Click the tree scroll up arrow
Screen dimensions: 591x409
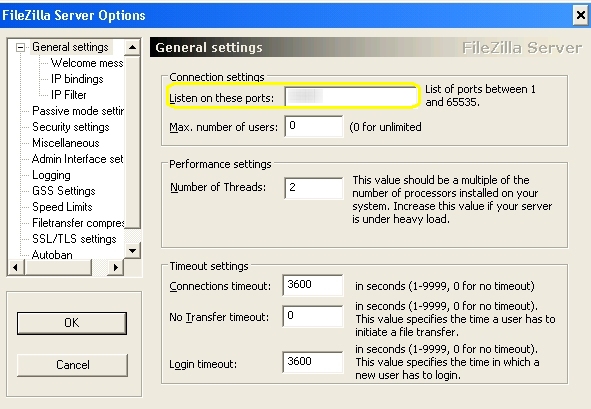coord(132,47)
